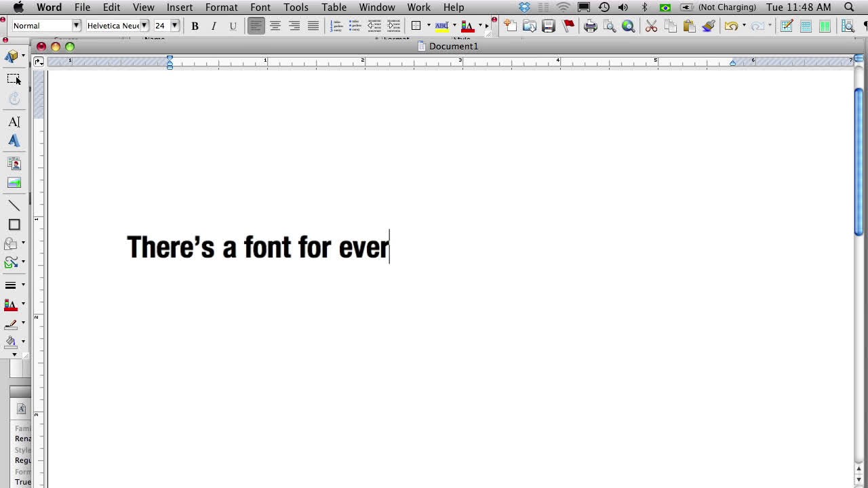Image resolution: width=868 pixels, height=488 pixels.
Task: Open the Insert menu
Action: click(180, 7)
